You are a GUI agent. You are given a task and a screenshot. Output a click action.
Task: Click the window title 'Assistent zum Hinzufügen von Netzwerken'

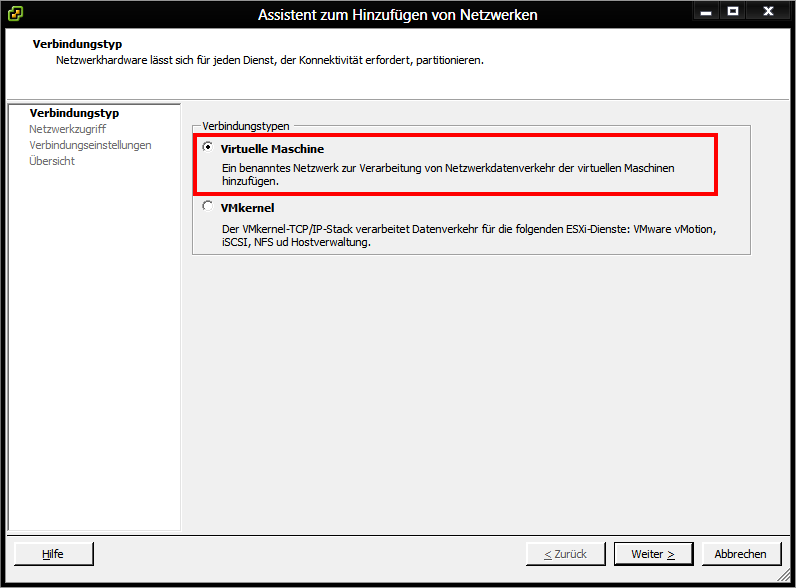click(397, 15)
